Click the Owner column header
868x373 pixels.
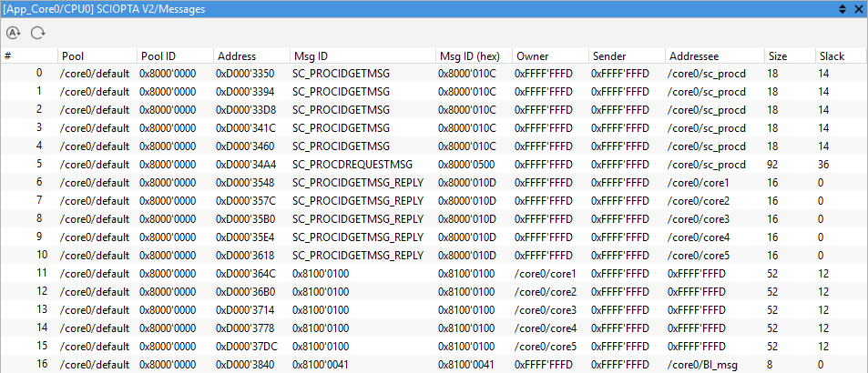coord(532,56)
